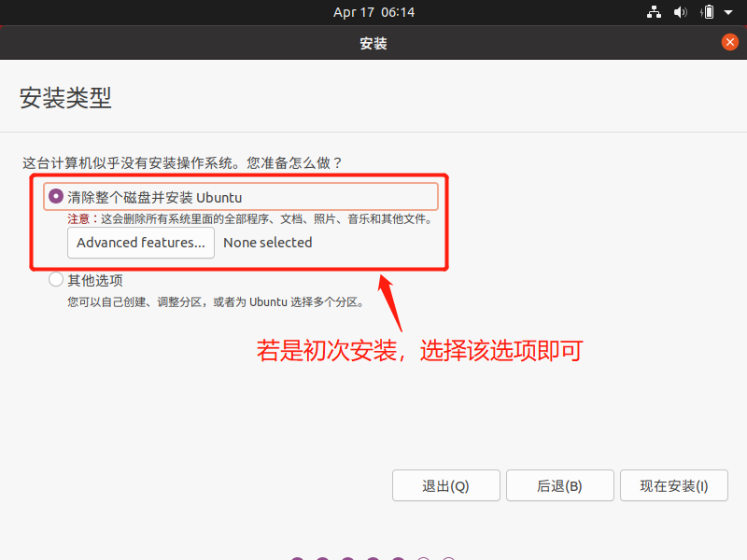Click the 现在安装(I) install now button
This screenshot has width=747, height=560.
[673, 485]
